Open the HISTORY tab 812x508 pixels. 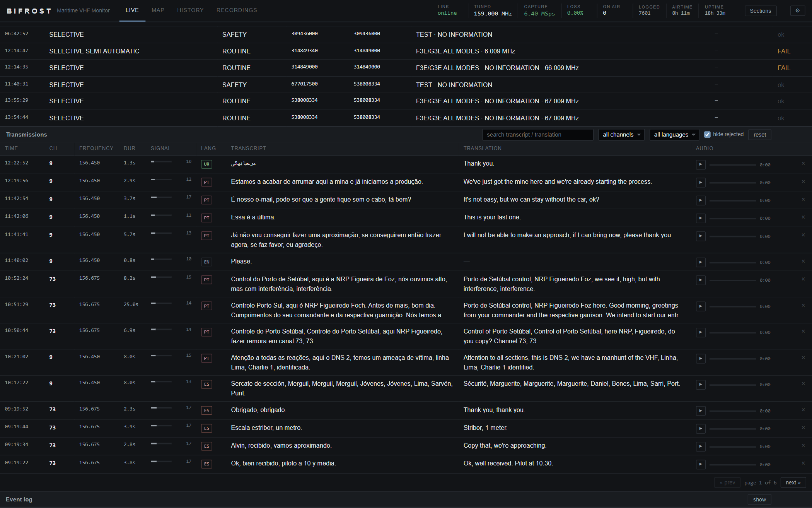click(x=190, y=10)
